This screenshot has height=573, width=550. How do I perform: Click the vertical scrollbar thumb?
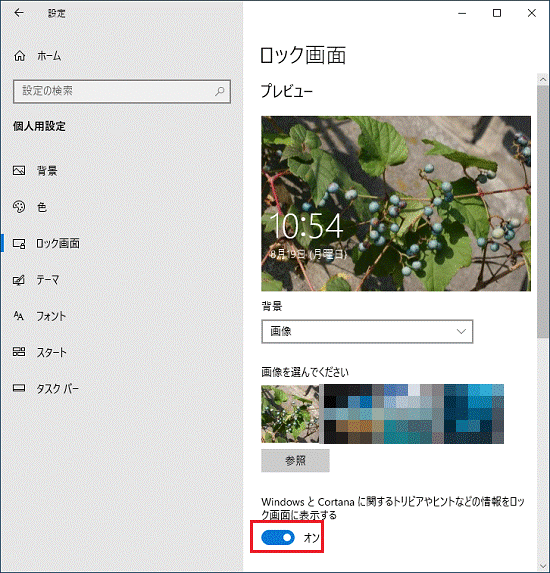tap(543, 212)
